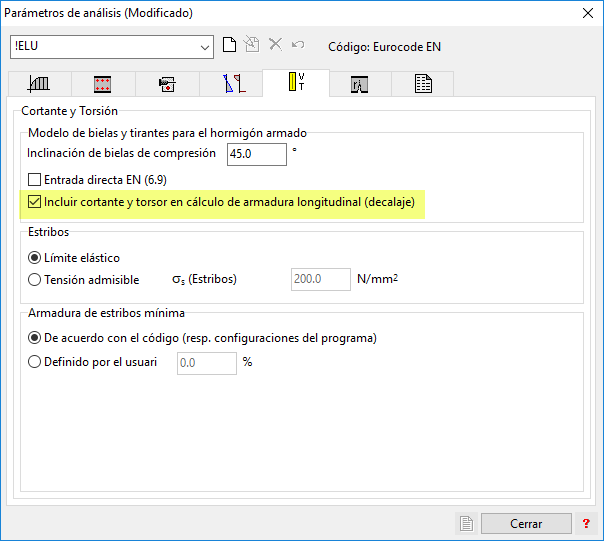The width and height of the screenshot is (604, 541).
Task: Click the red question mark help icon
Action: [x=587, y=523]
